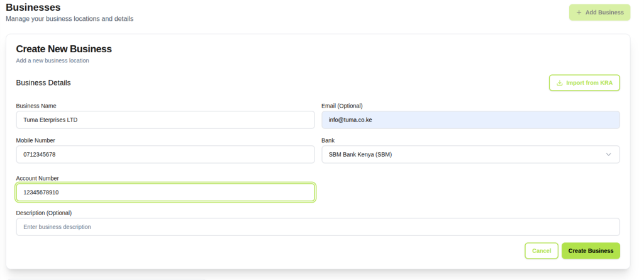
Task: Click the 'Email (Optional)' label
Action: pyautogui.click(x=341, y=106)
